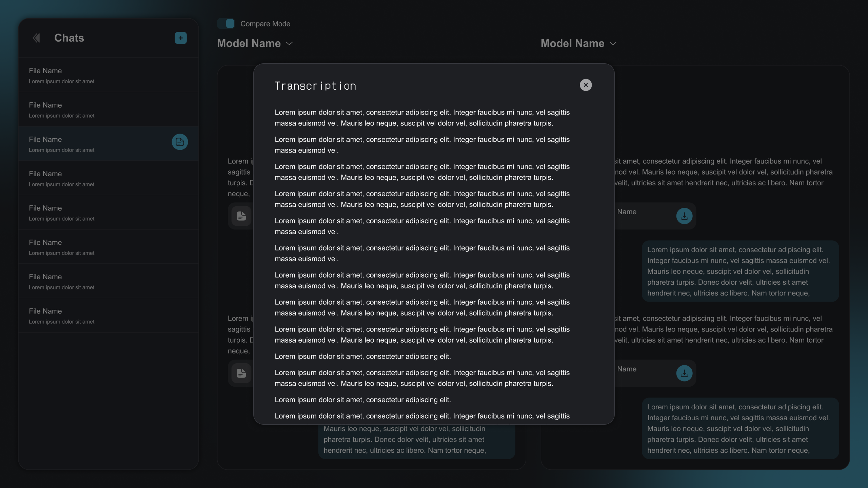Viewport: 868px width, 488px height.
Task: Expand the left Model Name dropdown
Action: (255, 43)
